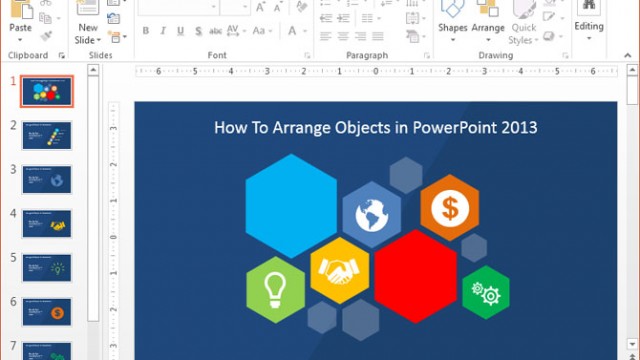Image resolution: width=640 pixels, height=360 pixels.
Task: Click the Paste clipboard icon
Action: (21, 9)
